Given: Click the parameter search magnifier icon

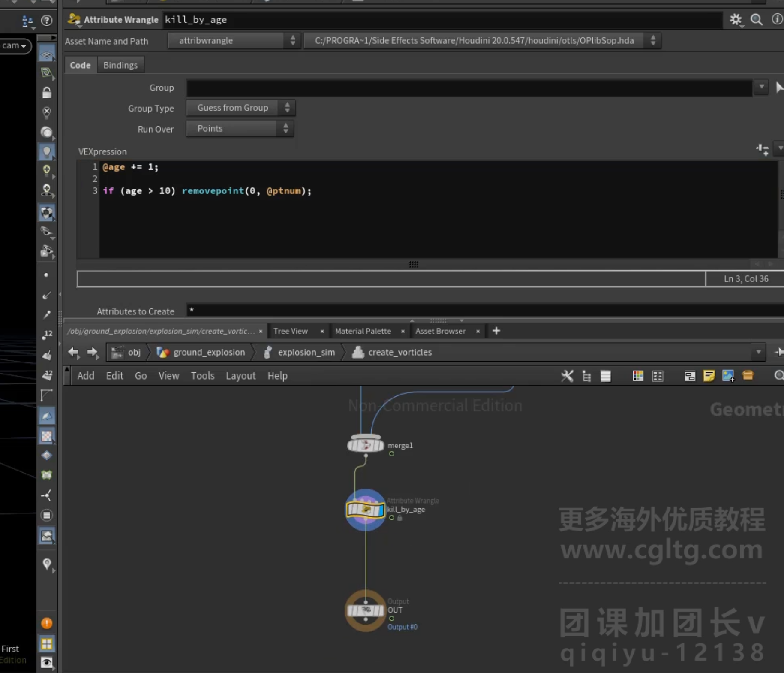Looking at the screenshot, I should [756, 20].
